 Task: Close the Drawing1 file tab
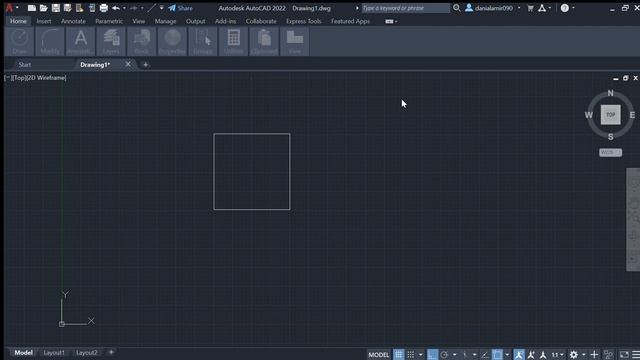[x=128, y=64]
